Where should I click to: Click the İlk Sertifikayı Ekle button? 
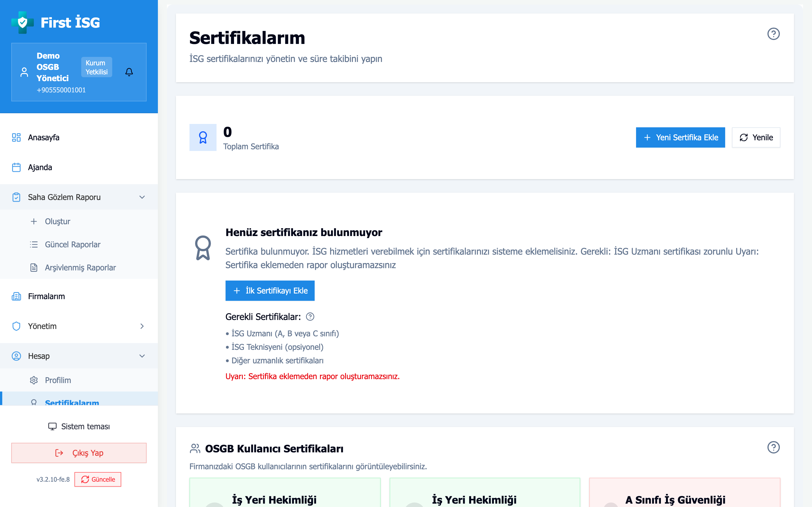pyautogui.click(x=270, y=290)
